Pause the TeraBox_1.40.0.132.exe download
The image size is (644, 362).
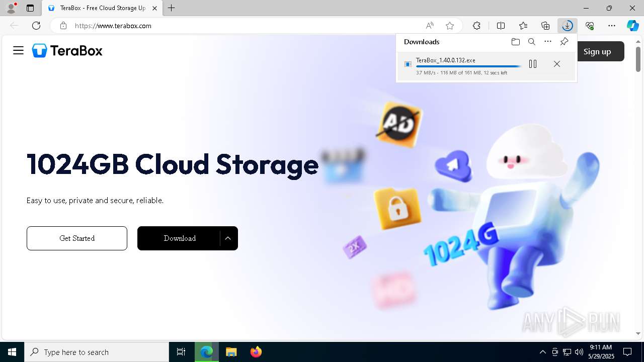tap(533, 64)
